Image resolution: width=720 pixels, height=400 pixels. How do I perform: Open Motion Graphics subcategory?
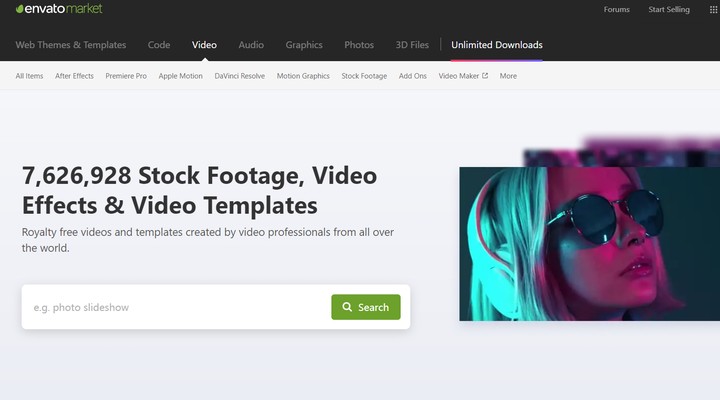[303, 76]
